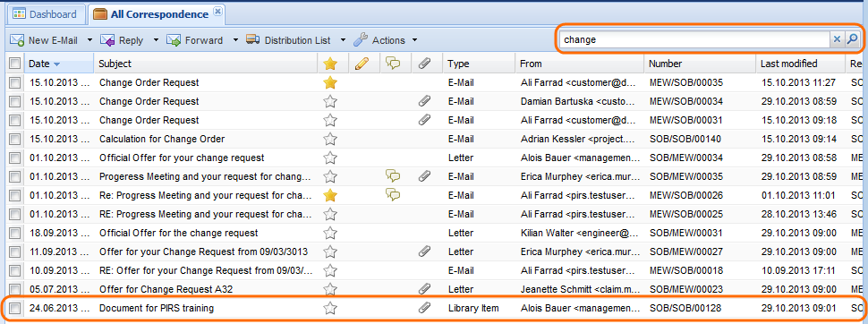Image resolution: width=868 pixels, height=324 pixels.
Task: Open attachment on Document for PIRS training
Action: [x=424, y=308]
